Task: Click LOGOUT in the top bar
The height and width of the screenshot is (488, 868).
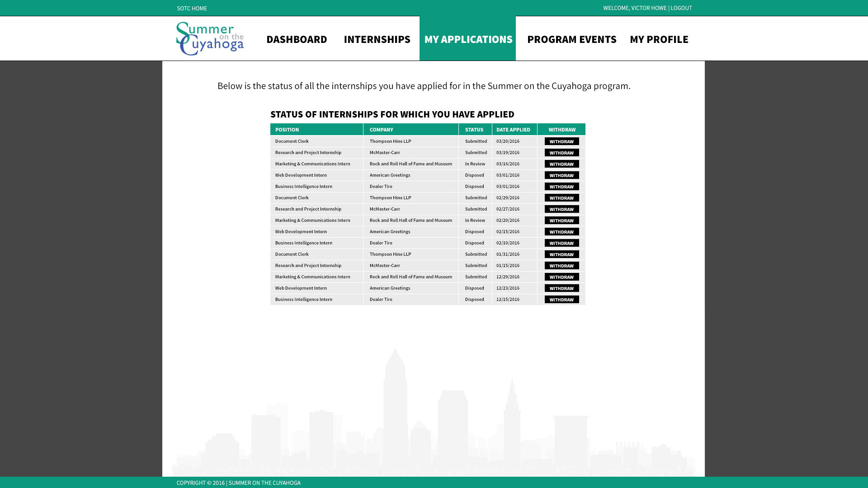Action: [681, 8]
